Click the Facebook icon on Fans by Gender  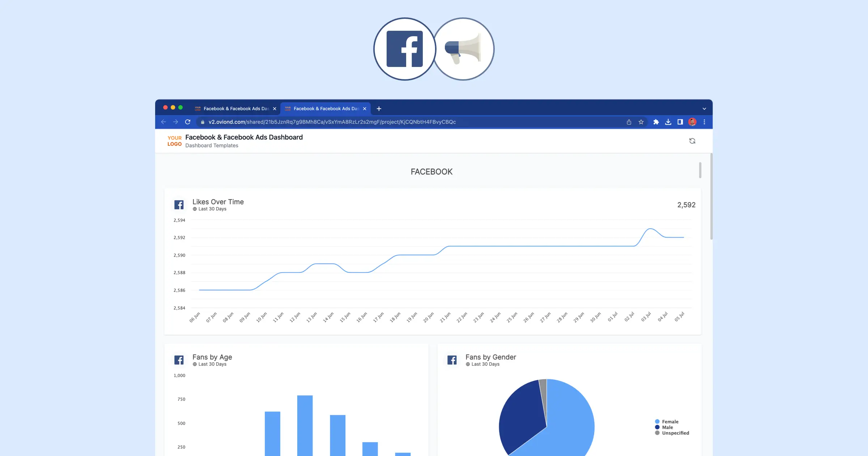coord(452,360)
